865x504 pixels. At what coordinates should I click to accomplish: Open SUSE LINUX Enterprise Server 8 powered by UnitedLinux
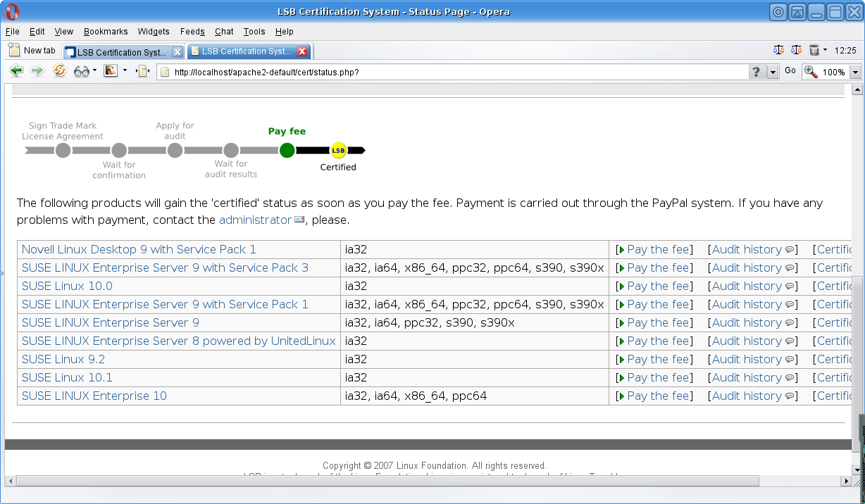[179, 341]
